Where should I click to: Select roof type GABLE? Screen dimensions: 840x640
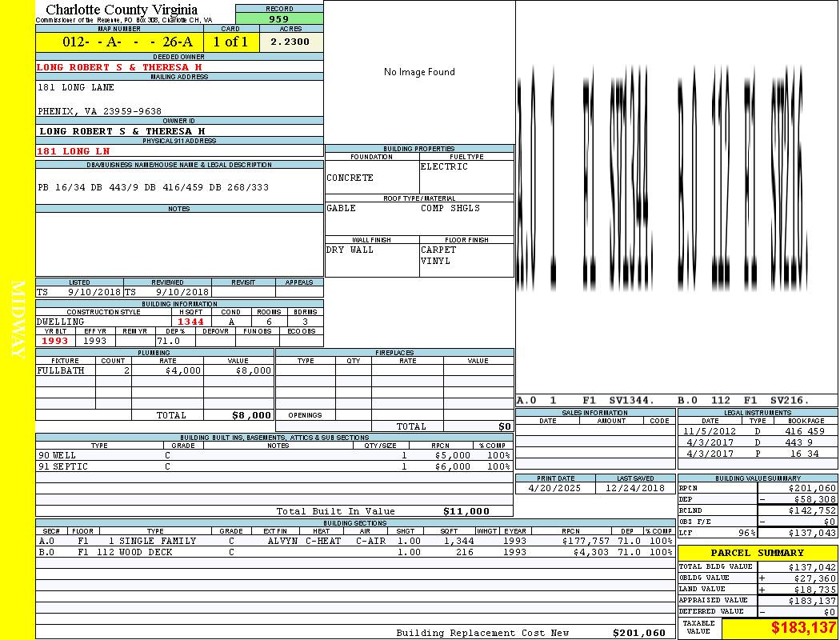(341, 208)
